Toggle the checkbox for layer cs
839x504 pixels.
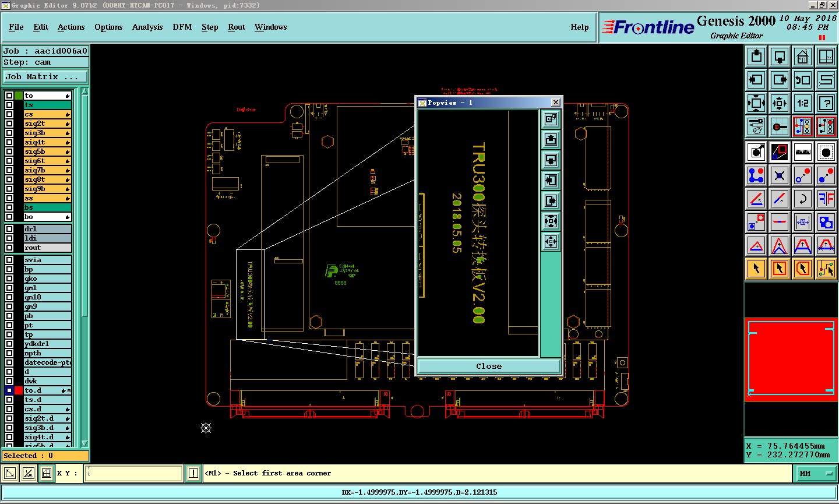(9, 114)
